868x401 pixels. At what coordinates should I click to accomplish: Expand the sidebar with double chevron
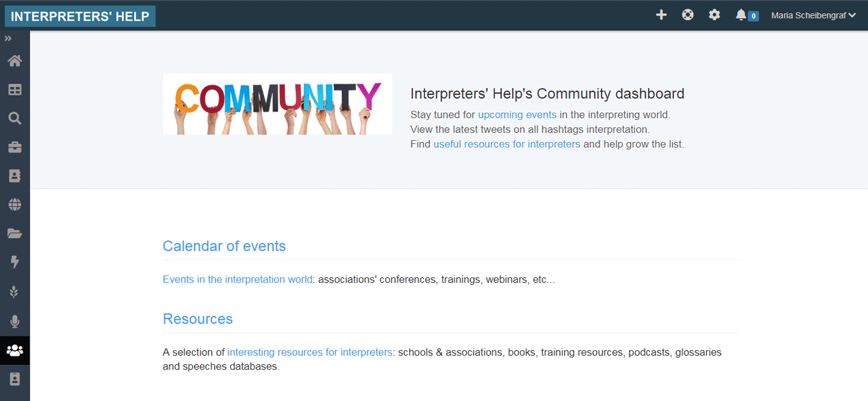[8, 39]
